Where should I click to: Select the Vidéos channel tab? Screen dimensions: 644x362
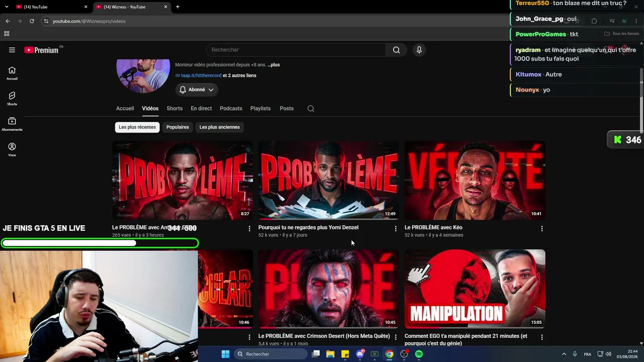(x=150, y=109)
